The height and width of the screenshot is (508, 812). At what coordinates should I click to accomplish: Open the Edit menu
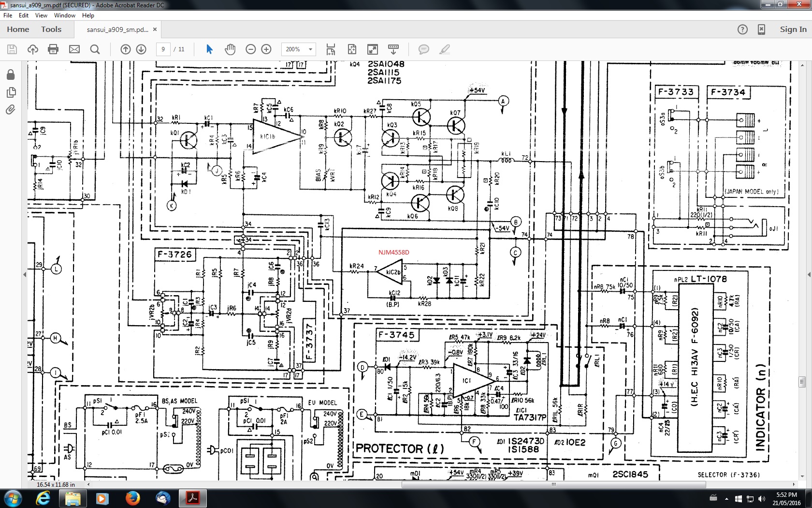pyautogui.click(x=24, y=15)
